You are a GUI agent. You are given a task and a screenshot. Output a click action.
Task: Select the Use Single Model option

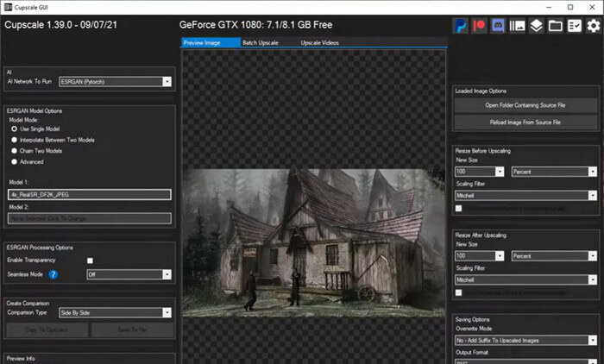coord(14,129)
